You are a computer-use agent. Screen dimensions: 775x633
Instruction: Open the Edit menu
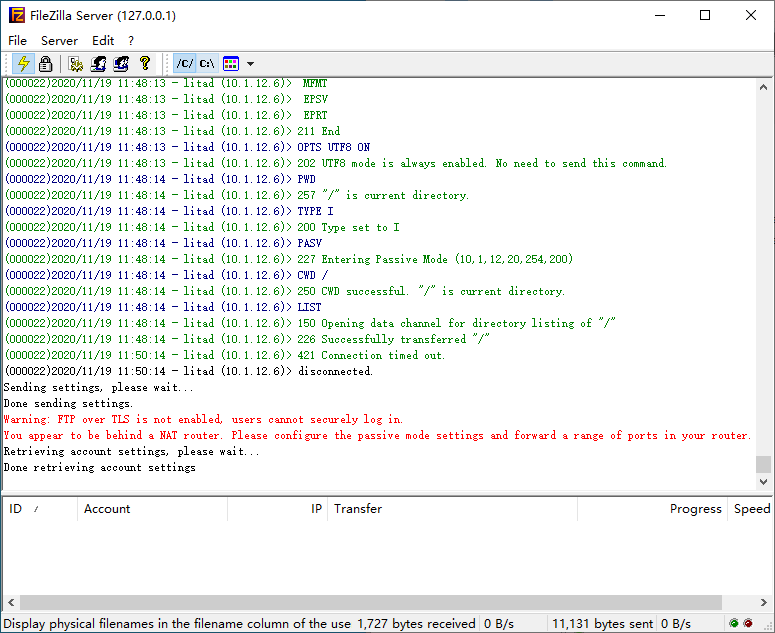103,41
